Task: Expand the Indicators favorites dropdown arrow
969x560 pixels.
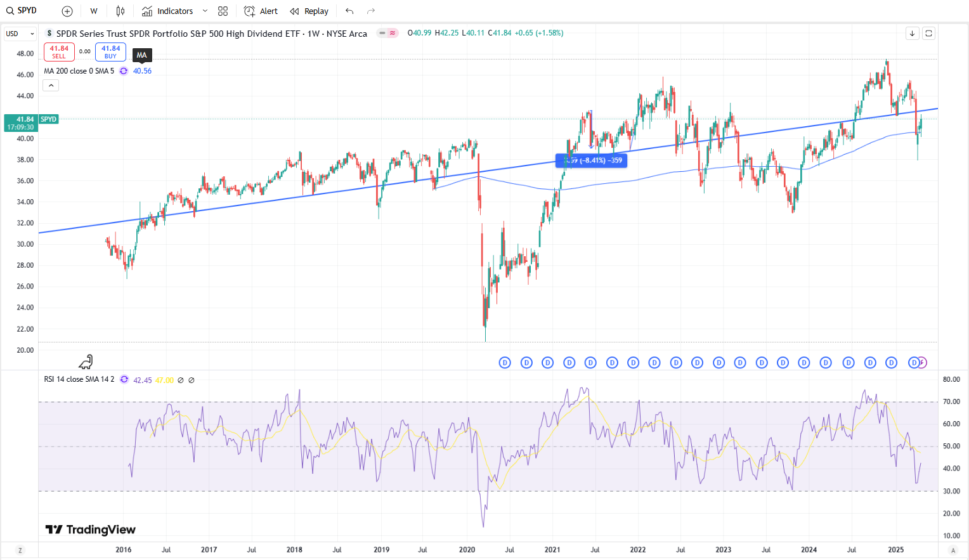Action: (x=205, y=11)
